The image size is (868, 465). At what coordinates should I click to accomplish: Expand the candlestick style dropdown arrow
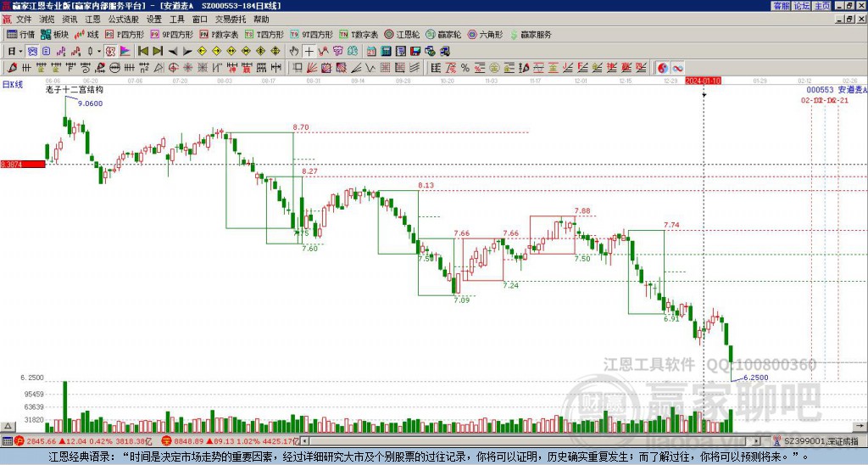99,52
